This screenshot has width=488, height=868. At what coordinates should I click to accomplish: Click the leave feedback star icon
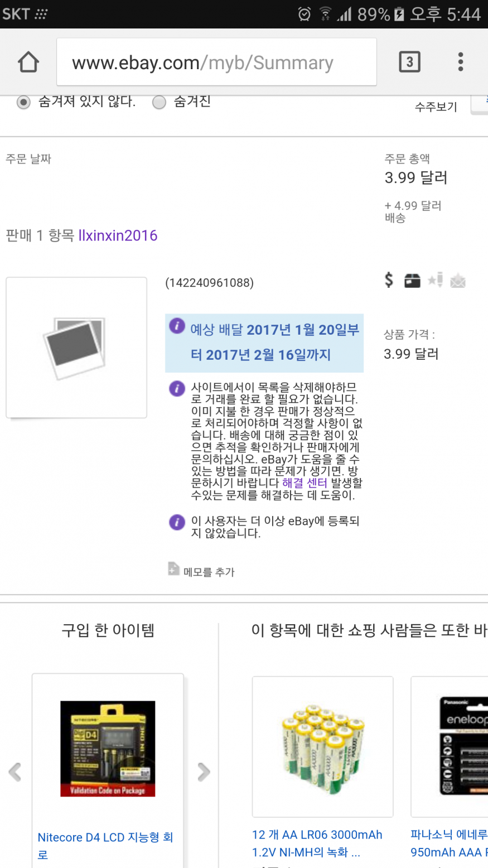(x=436, y=280)
